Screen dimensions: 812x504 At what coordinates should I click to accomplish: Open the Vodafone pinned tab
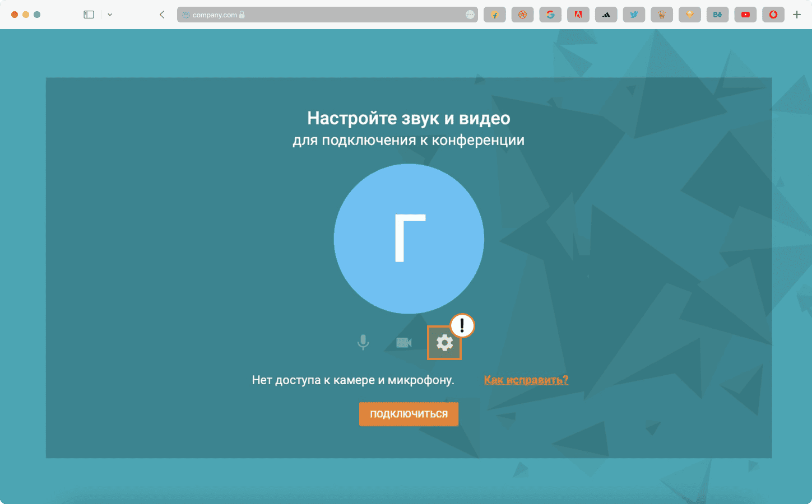(x=773, y=15)
